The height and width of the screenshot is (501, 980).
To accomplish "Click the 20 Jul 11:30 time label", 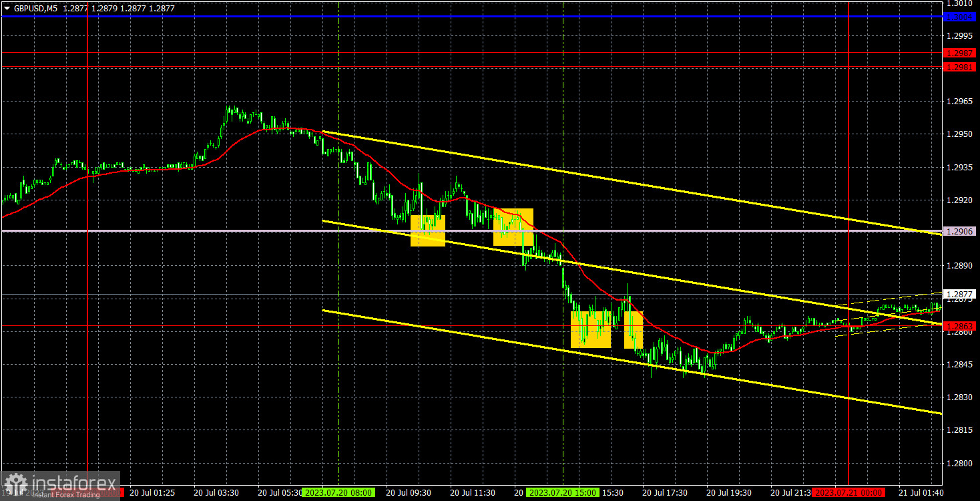I will [473, 493].
